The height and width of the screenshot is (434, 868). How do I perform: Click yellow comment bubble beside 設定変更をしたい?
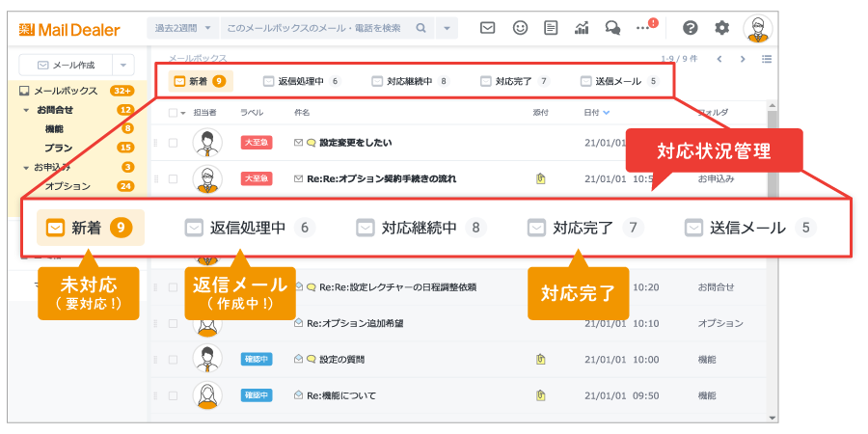312,143
